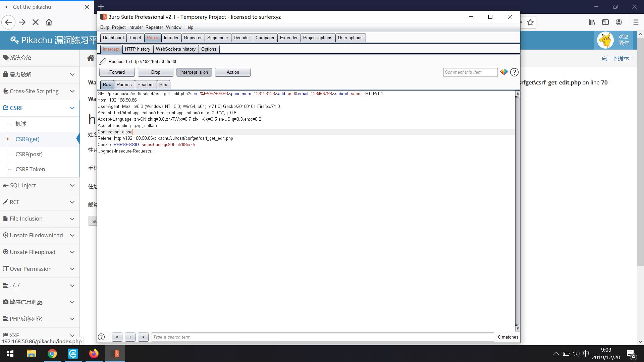Open the Action dropdown button
This screenshot has width=644, height=362.
(x=232, y=72)
